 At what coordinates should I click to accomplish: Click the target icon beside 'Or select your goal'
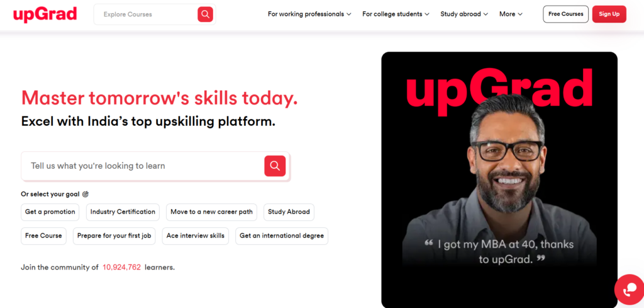86,194
